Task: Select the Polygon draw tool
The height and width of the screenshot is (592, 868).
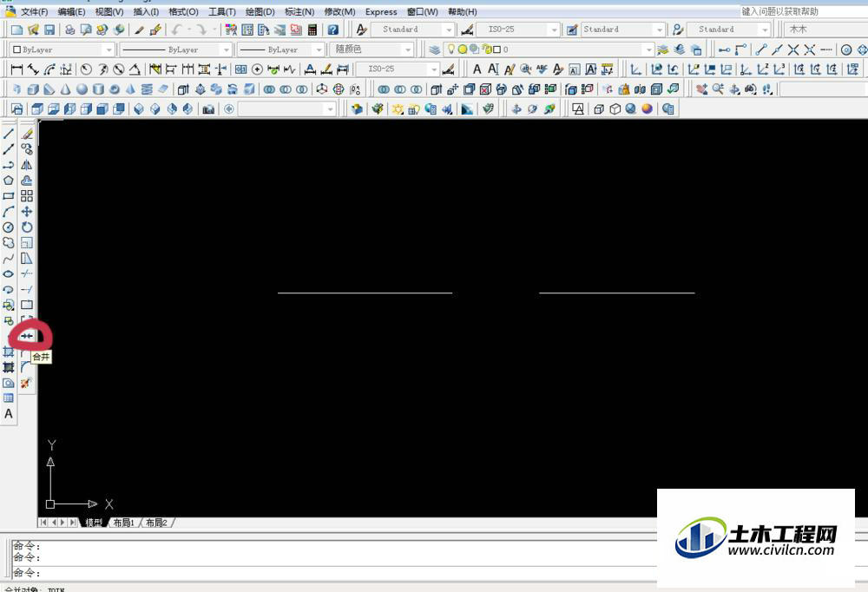Action: pyautogui.click(x=9, y=180)
